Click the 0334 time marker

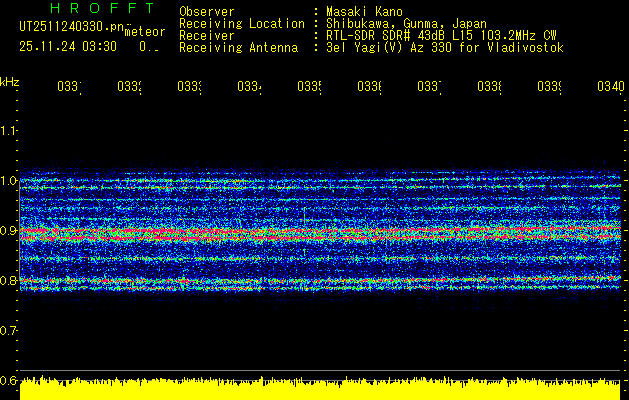tap(250, 86)
